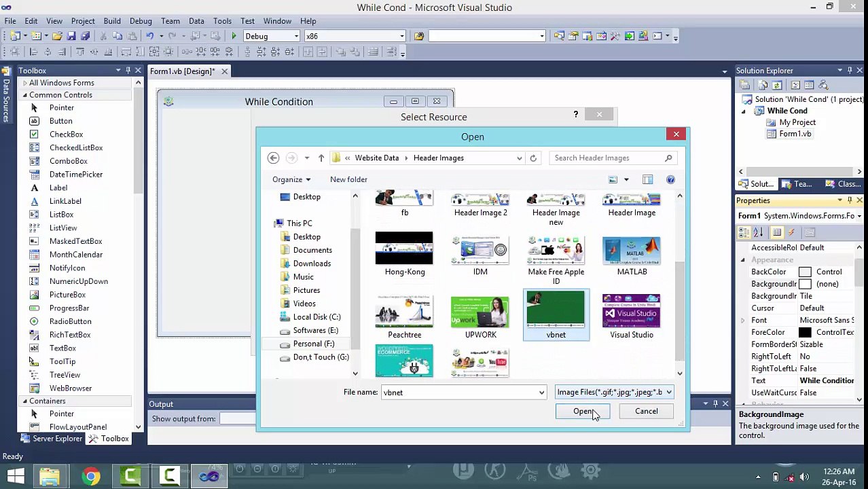The height and width of the screenshot is (489, 868).
Task: Click the BackColor white color swatch
Action: coord(805,272)
